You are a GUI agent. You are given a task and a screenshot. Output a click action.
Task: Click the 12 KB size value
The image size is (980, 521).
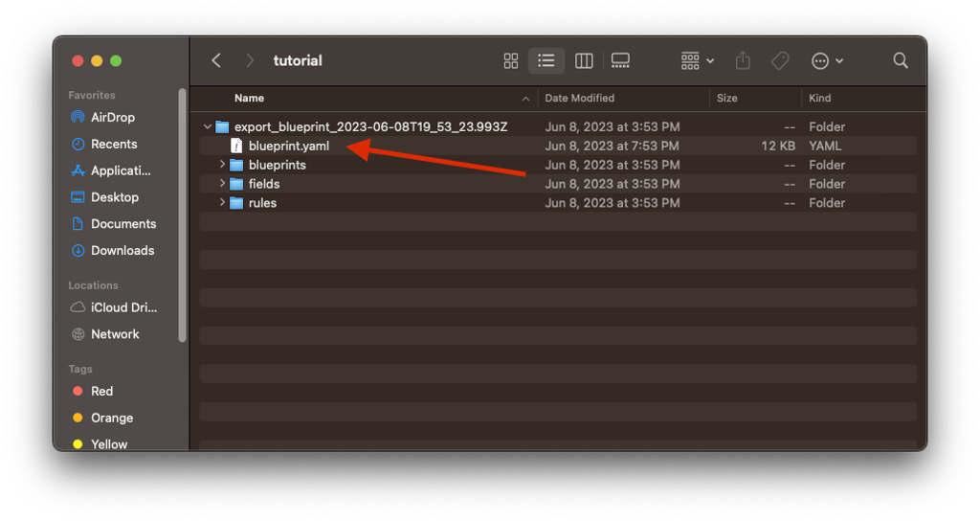pos(778,147)
